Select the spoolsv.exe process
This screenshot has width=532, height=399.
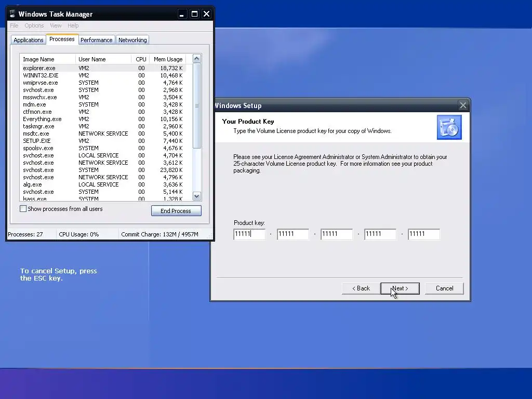pyautogui.click(x=103, y=148)
